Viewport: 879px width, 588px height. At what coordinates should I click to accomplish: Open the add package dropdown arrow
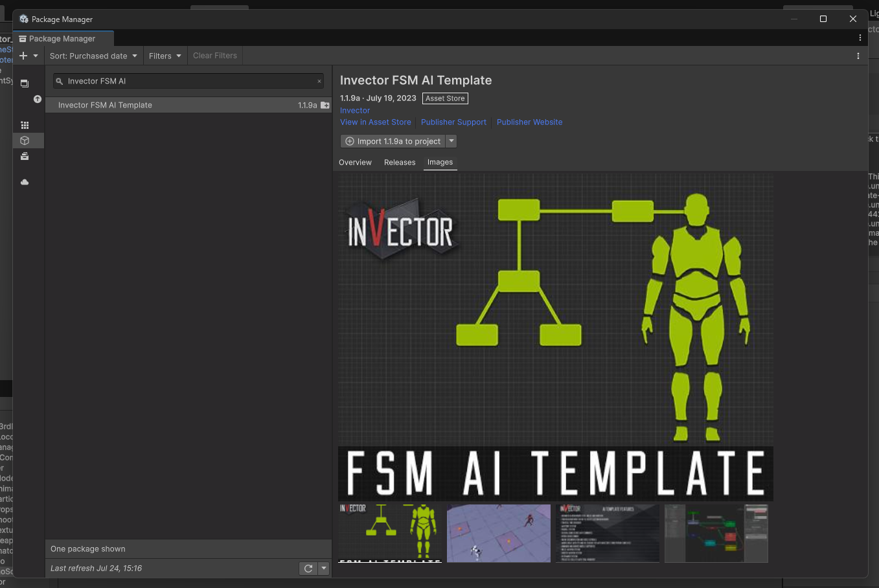(36, 56)
